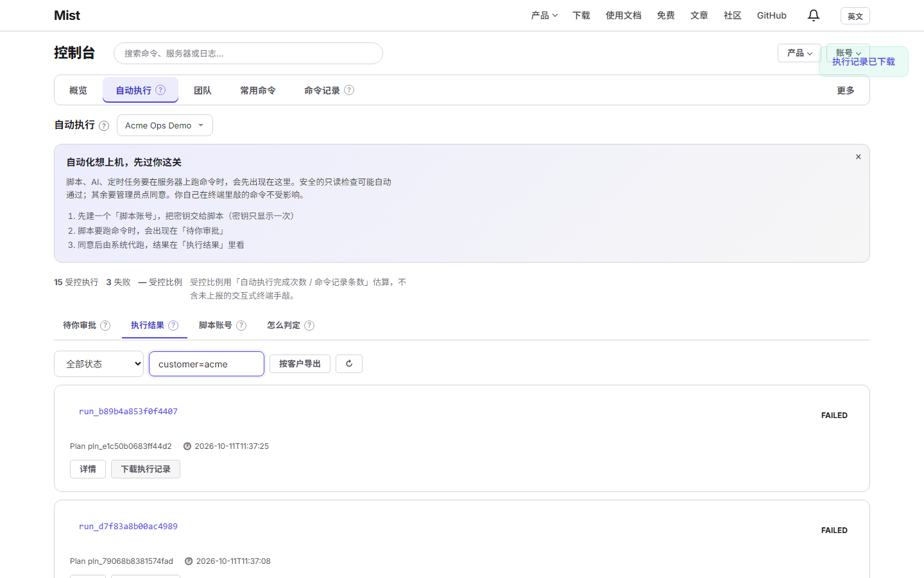
Task: Switch to the 命令记录 tab
Action: [329, 91]
